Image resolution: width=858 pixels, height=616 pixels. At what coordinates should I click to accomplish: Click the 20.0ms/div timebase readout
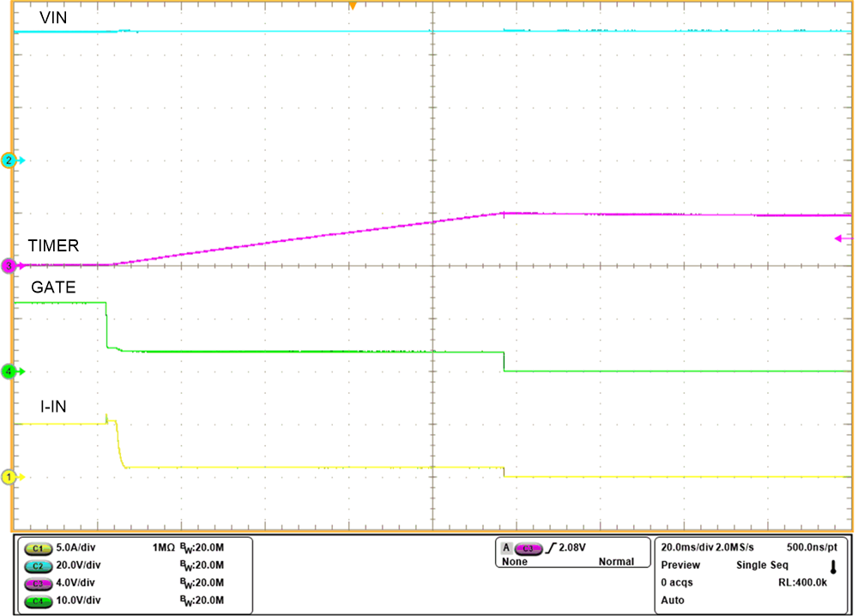(x=687, y=547)
